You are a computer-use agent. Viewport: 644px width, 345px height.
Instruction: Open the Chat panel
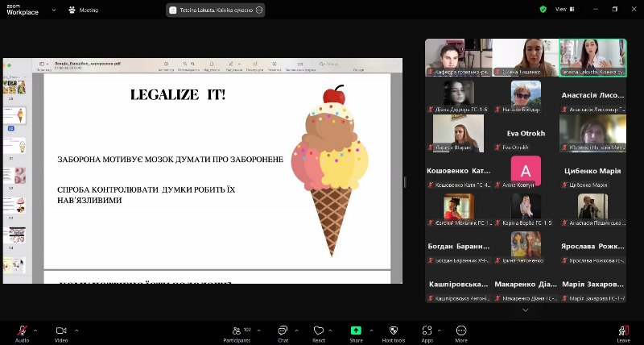click(283, 330)
